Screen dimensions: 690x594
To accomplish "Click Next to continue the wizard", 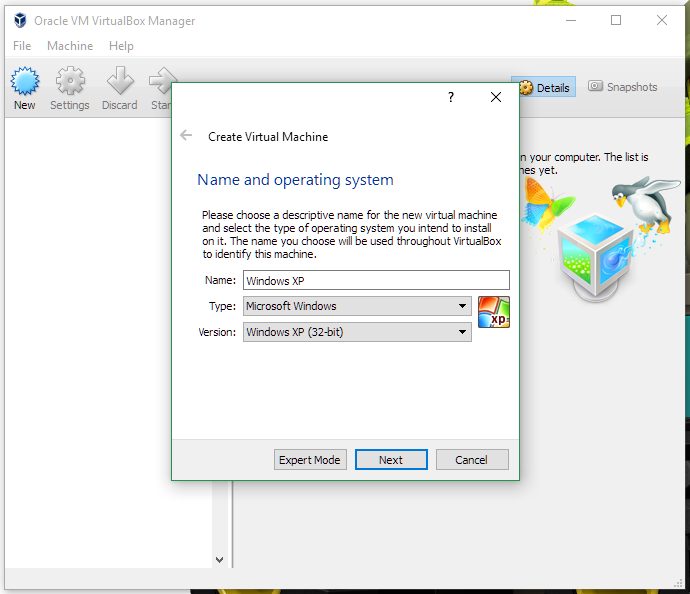I will [391, 460].
